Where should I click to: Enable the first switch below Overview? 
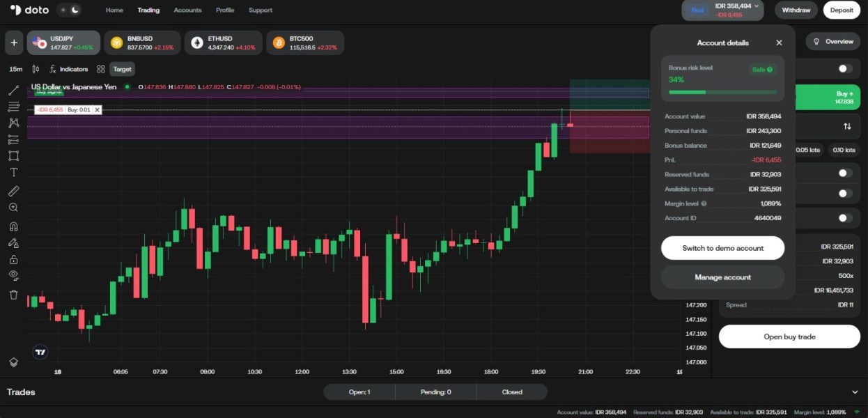pyautogui.click(x=845, y=68)
